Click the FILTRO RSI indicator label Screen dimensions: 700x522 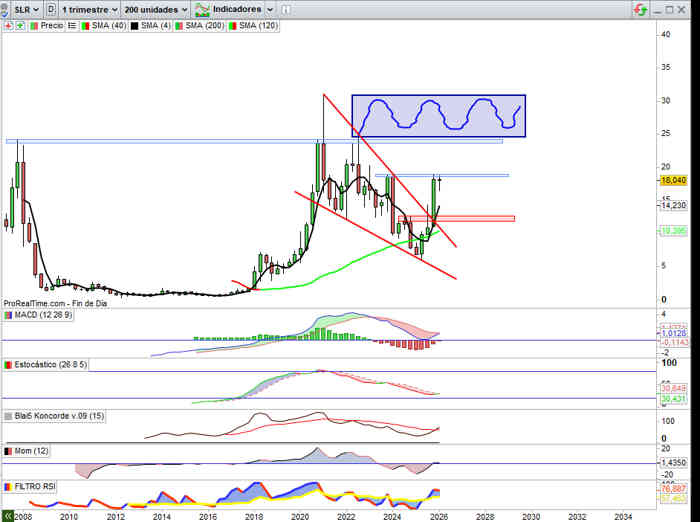tap(34, 485)
